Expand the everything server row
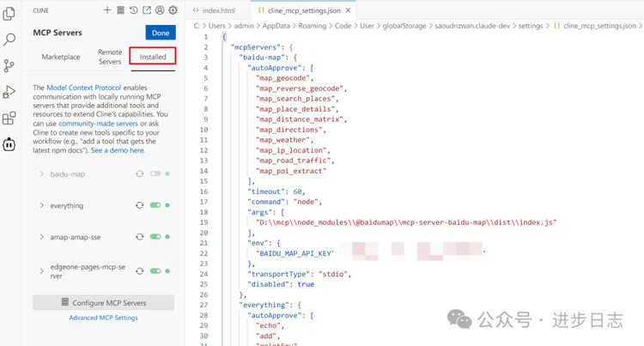The height and width of the screenshot is (346, 644). coord(41,205)
